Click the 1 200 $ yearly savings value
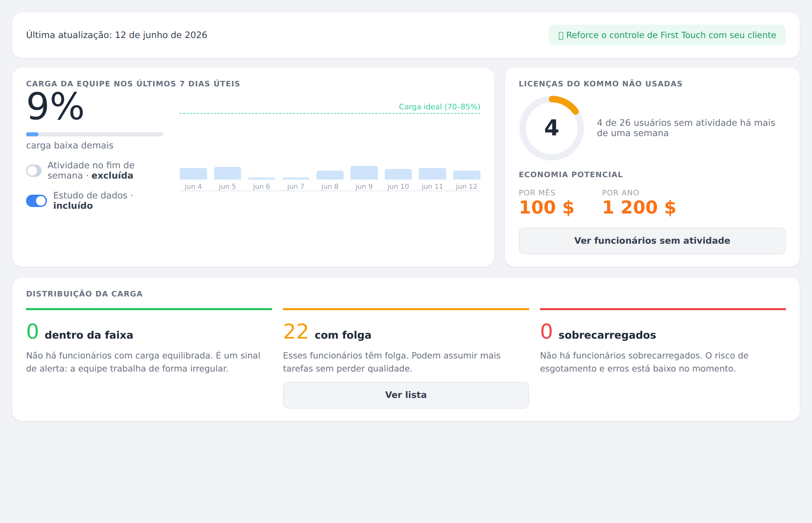This screenshot has height=523, width=812. tap(639, 207)
